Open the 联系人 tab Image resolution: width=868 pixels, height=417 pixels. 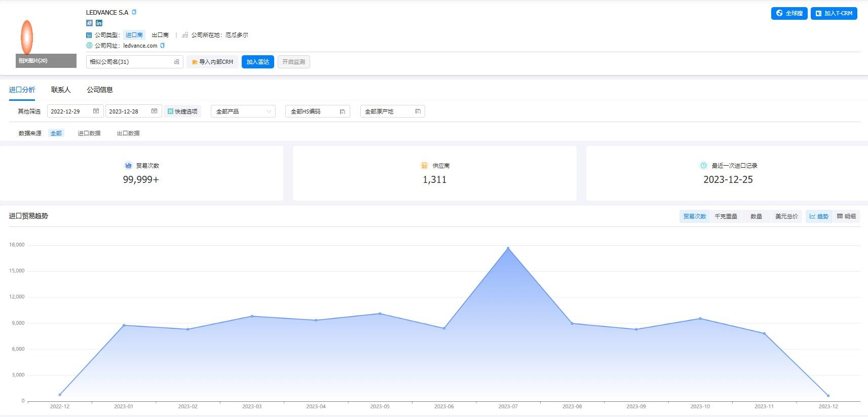[x=61, y=90]
